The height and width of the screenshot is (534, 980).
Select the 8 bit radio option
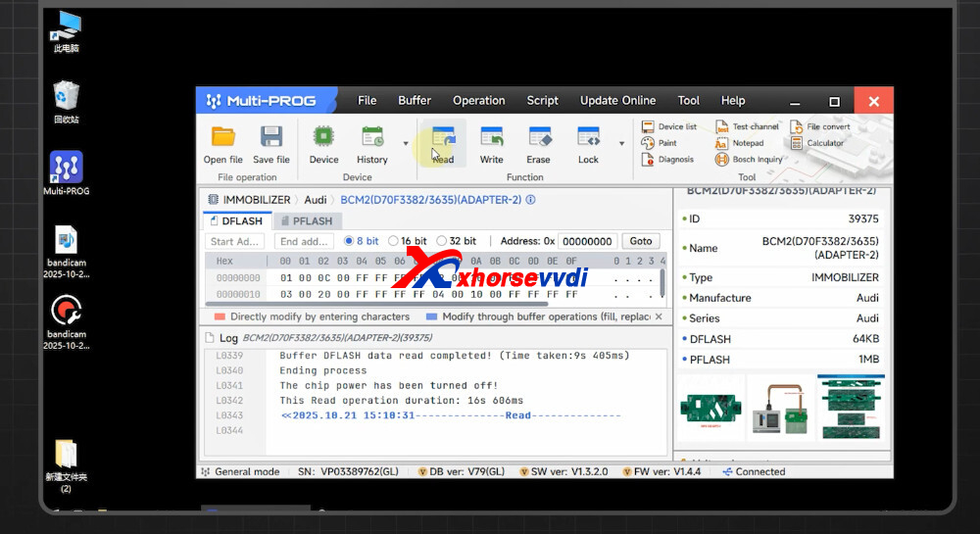pyautogui.click(x=349, y=241)
